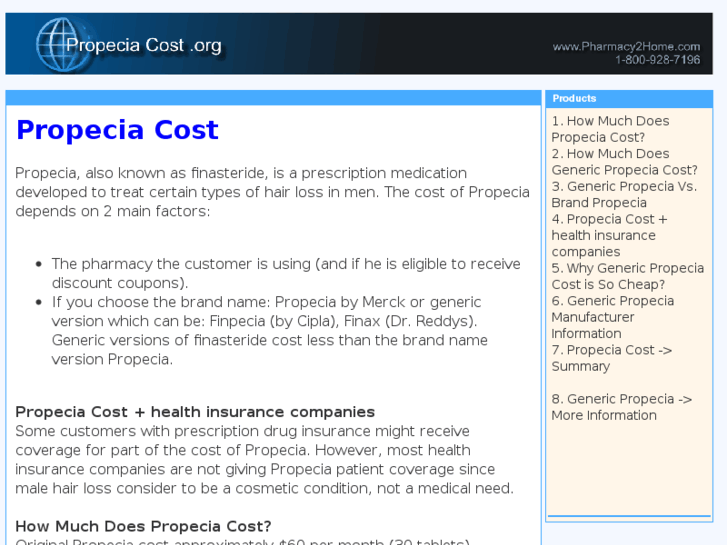Open '8. Generic Propecia -> More Information'
The width and height of the screenshot is (727, 545).
pyautogui.click(x=622, y=407)
